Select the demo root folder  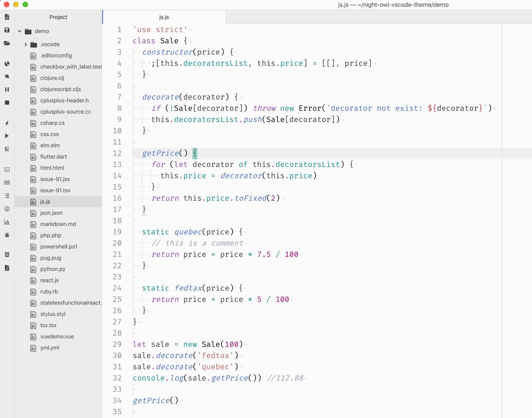[x=58, y=31]
